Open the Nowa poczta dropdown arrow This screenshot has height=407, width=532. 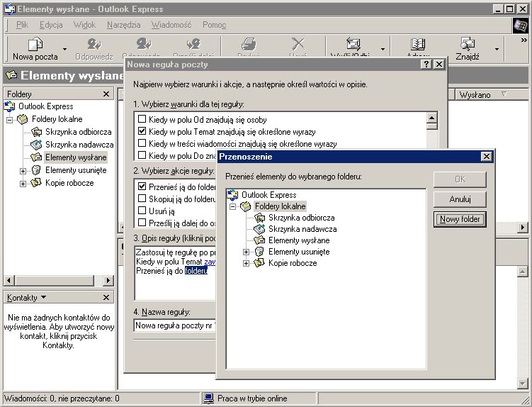[x=64, y=49]
